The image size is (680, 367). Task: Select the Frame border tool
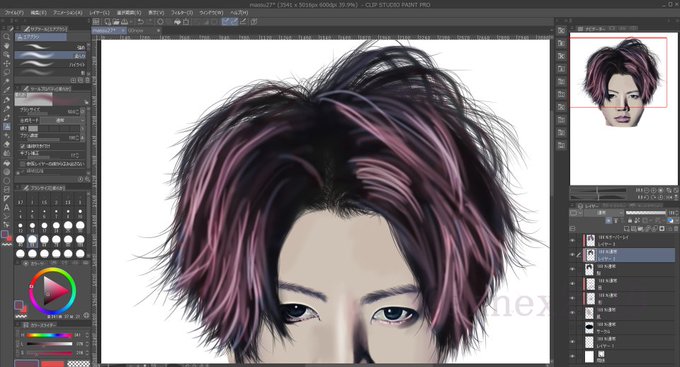point(7,190)
